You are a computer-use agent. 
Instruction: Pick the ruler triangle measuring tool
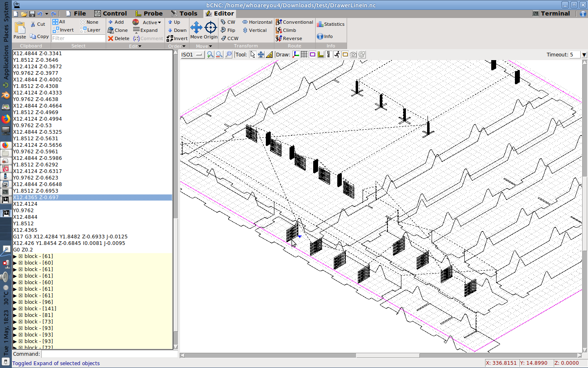[x=269, y=54]
